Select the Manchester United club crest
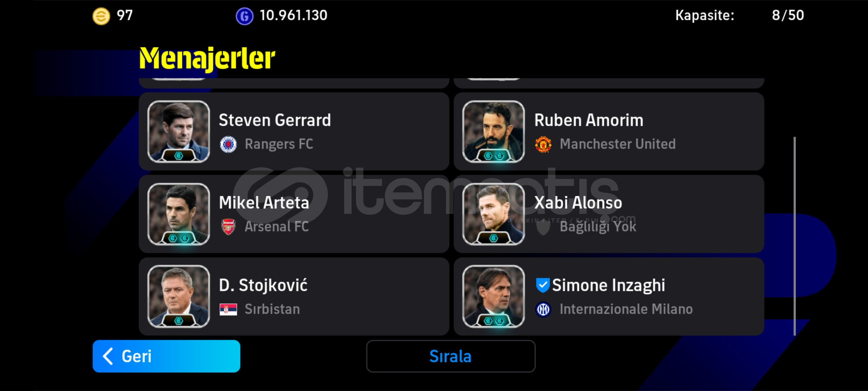 (543, 144)
